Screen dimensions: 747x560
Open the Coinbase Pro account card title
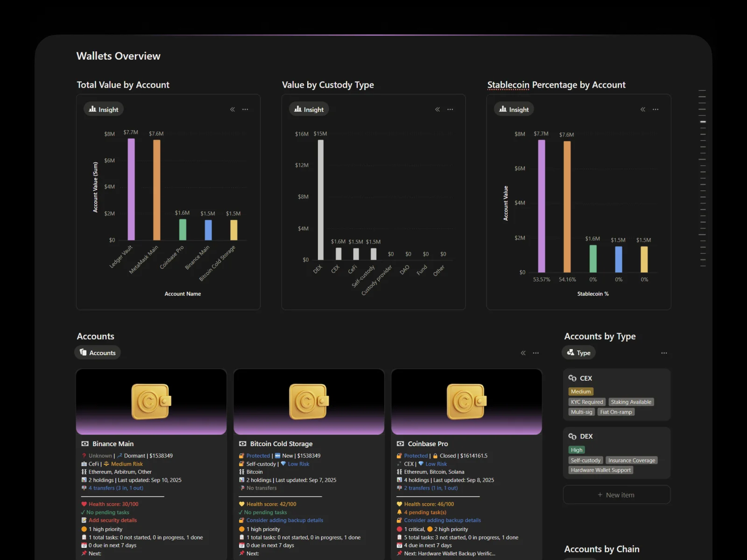(428, 444)
